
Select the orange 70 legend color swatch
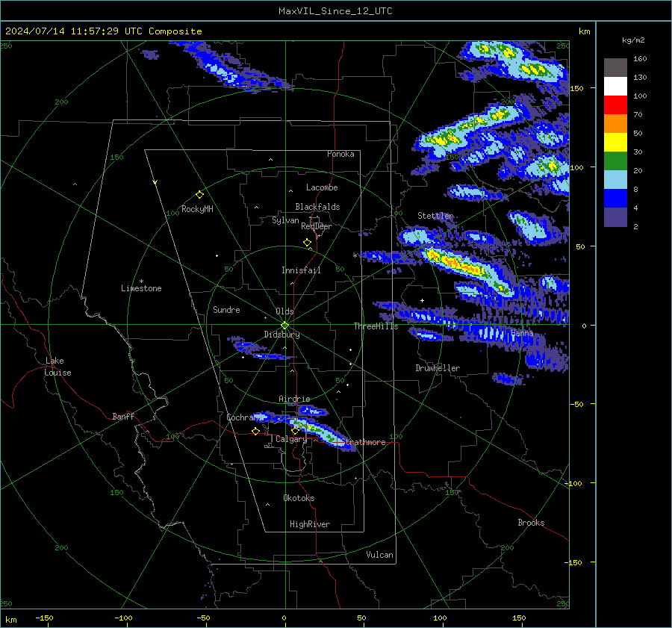tap(615, 124)
